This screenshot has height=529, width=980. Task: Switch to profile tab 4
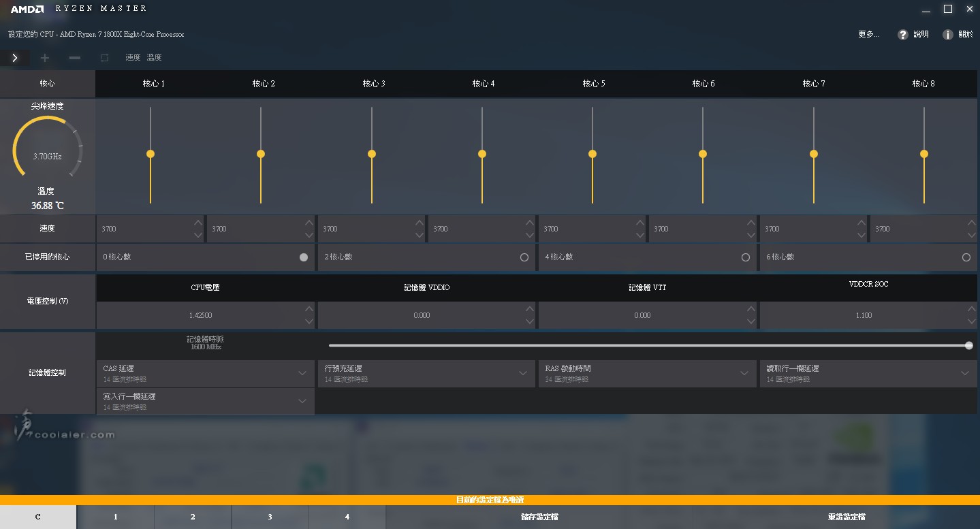click(x=347, y=517)
